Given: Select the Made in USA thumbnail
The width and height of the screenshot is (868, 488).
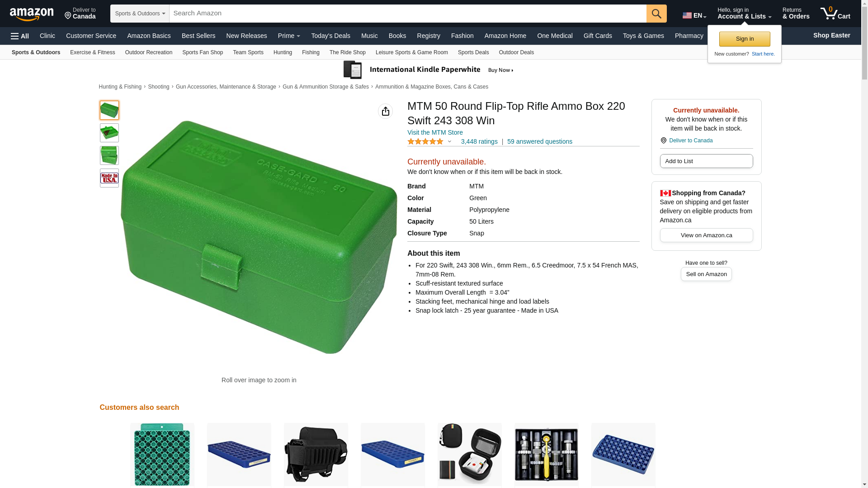Looking at the screenshot, I should tap(109, 178).
